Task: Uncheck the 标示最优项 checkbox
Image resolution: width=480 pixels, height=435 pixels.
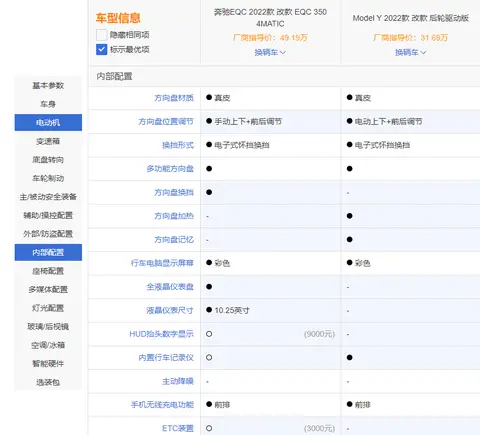Action: point(102,50)
